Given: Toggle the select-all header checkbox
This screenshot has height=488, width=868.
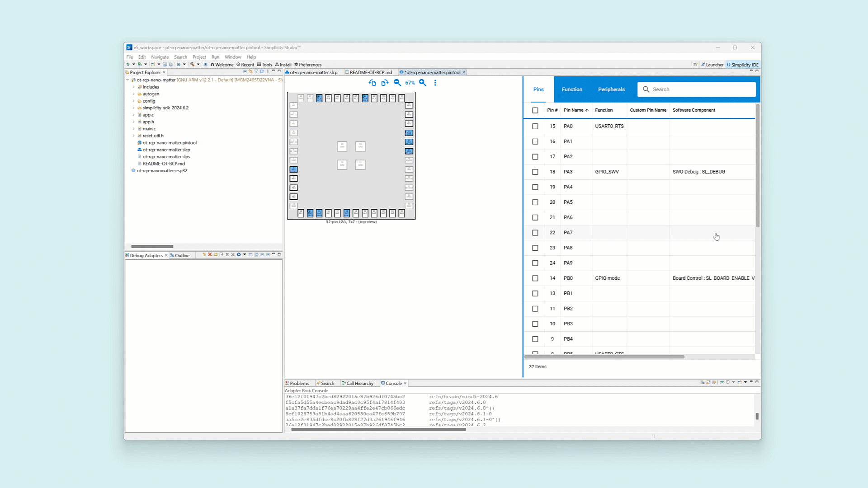Looking at the screenshot, I should (x=535, y=110).
